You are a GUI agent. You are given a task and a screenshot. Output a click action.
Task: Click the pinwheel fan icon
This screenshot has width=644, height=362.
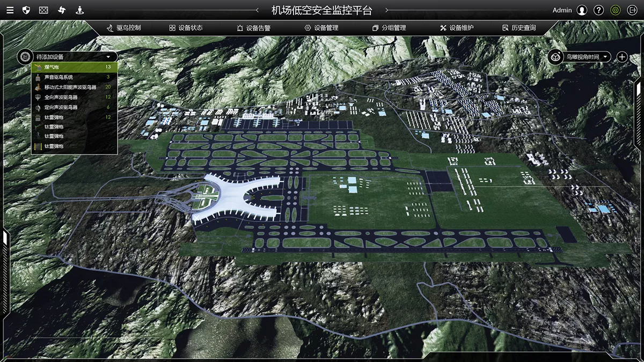tap(62, 10)
